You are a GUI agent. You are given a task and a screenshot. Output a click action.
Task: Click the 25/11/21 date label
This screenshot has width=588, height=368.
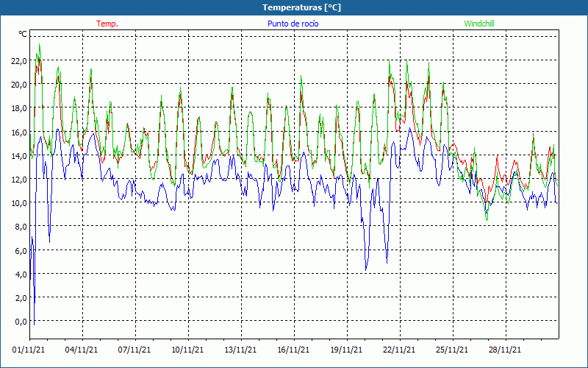452,350
